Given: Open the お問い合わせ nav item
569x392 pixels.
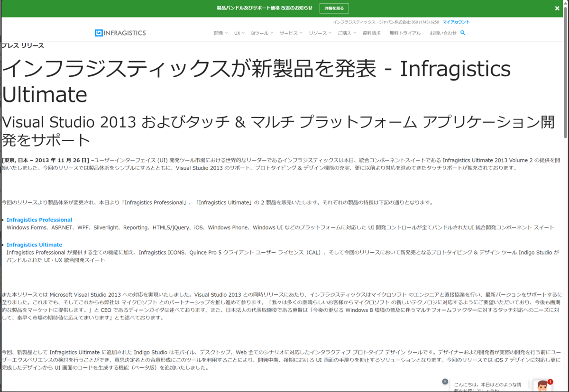Looking at the screenshot, I should (x=443, y=33).
